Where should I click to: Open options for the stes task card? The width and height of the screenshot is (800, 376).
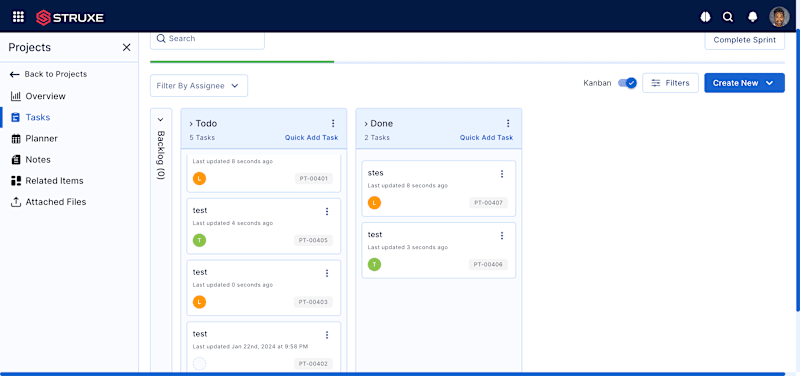[x=502, y=174]
